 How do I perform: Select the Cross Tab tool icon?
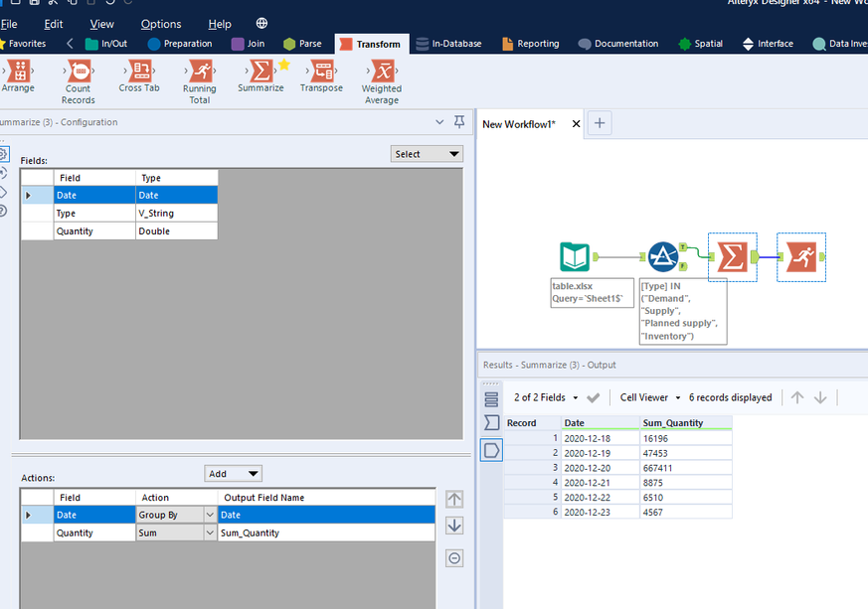tap(138, 72)
